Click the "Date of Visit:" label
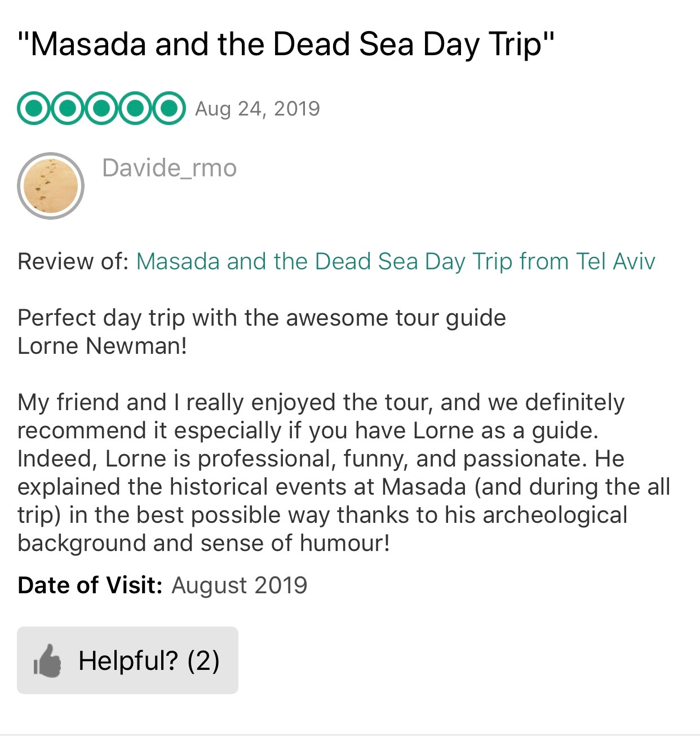Image resolution: width=700 pixels, height=742 pixels. 90,585
